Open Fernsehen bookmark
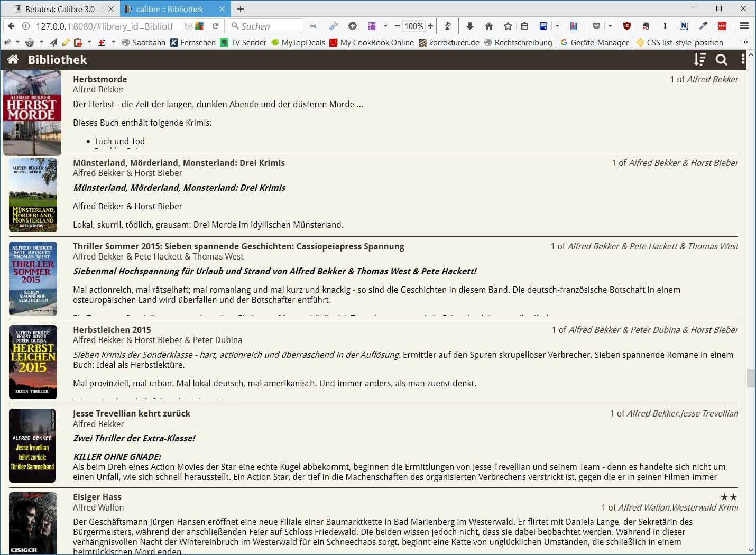This screenshot has width=756, height=555. coord(193,42)
